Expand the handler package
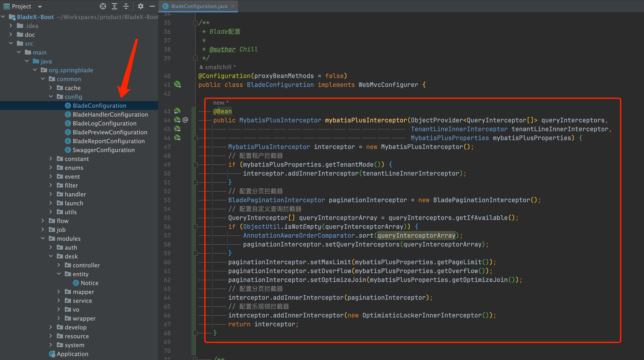 click(51, 194)
